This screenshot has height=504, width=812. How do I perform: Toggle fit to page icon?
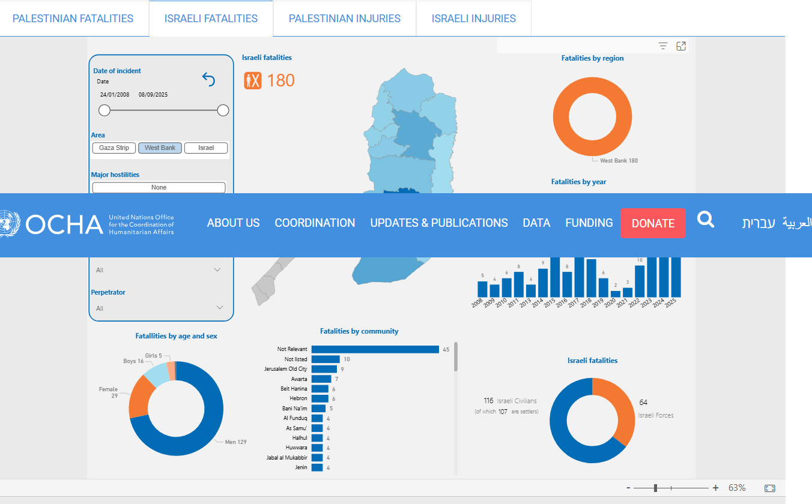[770, 488]
